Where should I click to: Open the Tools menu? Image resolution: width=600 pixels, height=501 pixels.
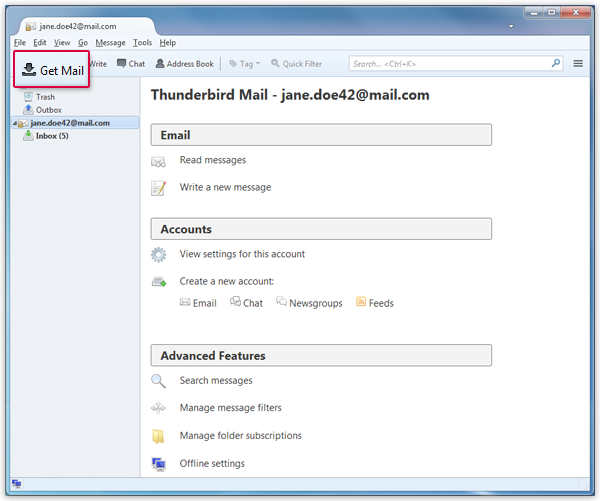[142, 43]
